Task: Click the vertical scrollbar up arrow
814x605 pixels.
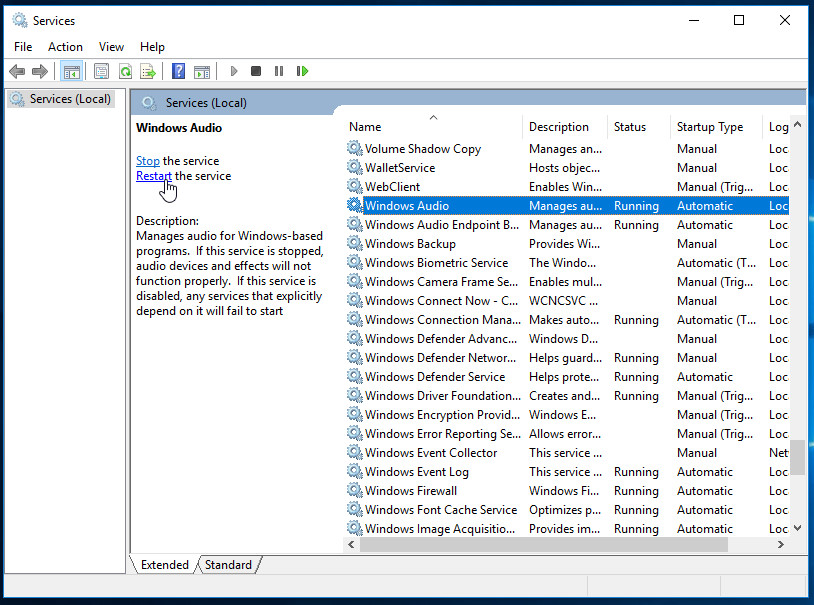Action: pos(798,125)
